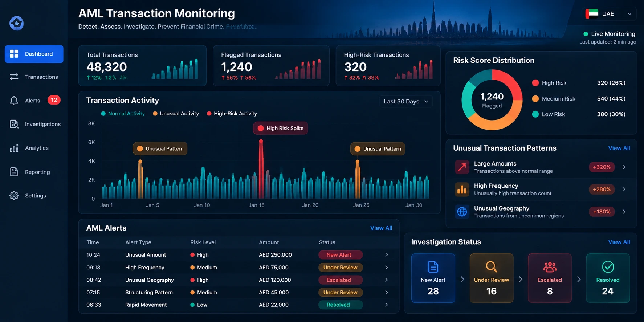Click the High Frequency bar icon
644x322 pixels.
[x=462, y=189]
